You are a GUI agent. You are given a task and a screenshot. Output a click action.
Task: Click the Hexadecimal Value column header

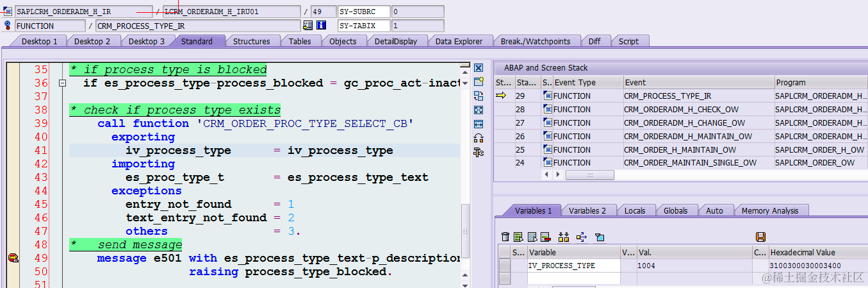coord(818,253)
